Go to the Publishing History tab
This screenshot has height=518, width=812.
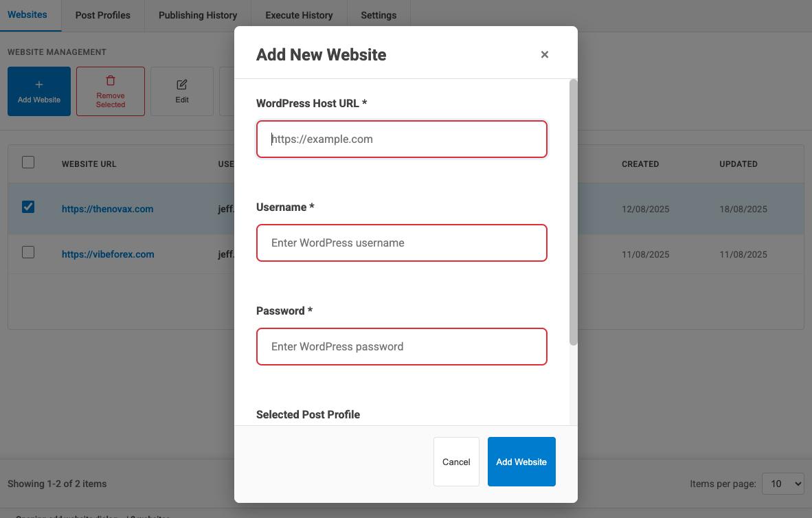pos(198,16)
